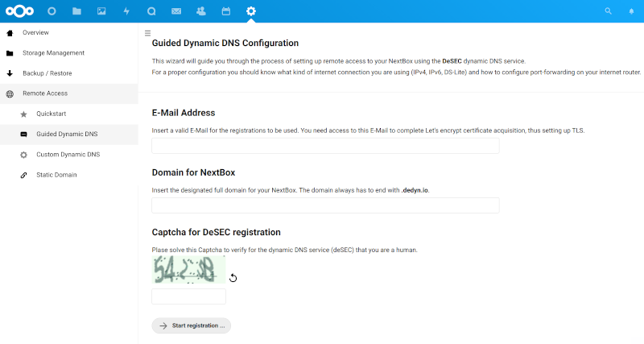Go to Overview section

[x=69, y=32]
